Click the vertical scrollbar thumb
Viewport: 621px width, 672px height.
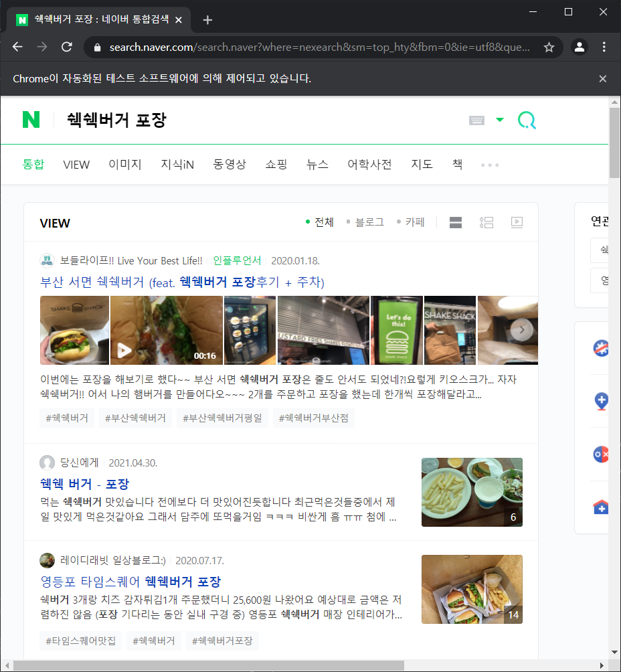pos(614,142)
